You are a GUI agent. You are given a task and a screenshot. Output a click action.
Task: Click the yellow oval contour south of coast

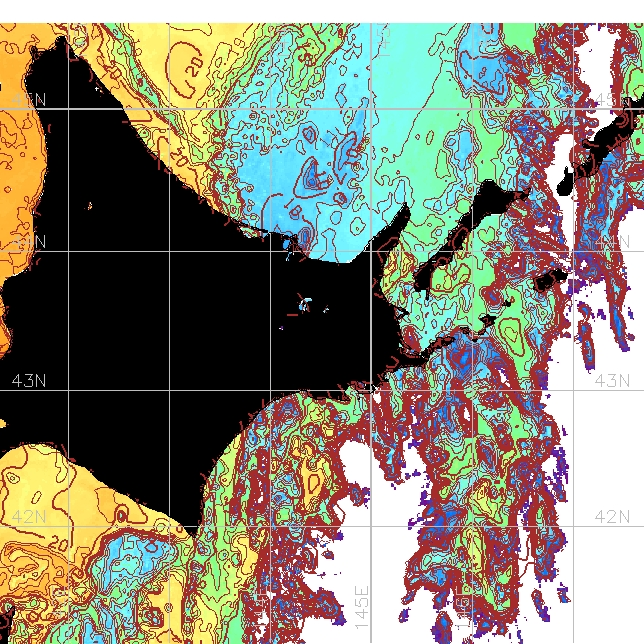(314, 479)
